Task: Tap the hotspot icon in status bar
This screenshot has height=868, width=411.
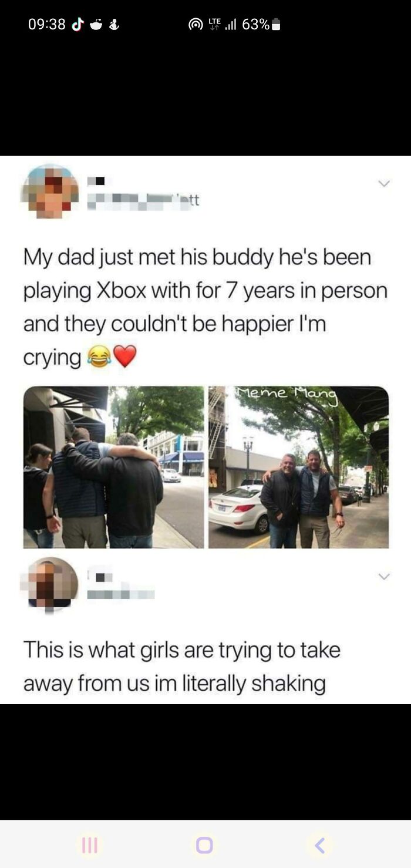Action: [195, 25]
